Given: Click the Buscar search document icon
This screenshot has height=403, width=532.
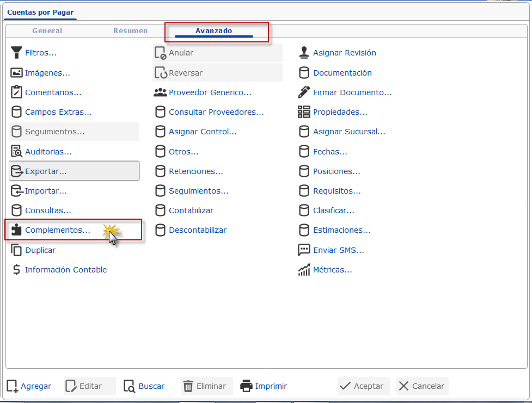Looking at the screenshot, I should click(x=129, y=386).
